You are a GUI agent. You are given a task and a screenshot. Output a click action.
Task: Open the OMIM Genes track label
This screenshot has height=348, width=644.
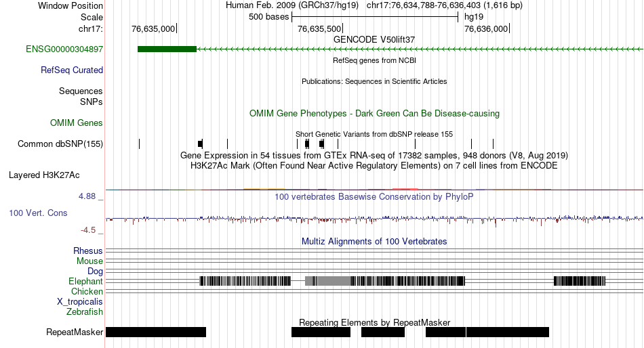(x=77, y=123)
